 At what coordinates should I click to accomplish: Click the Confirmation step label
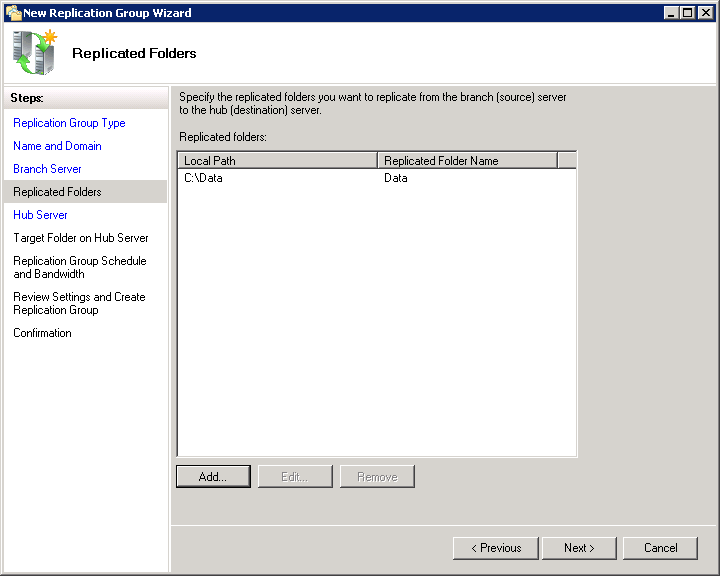(x=42, y=333)
